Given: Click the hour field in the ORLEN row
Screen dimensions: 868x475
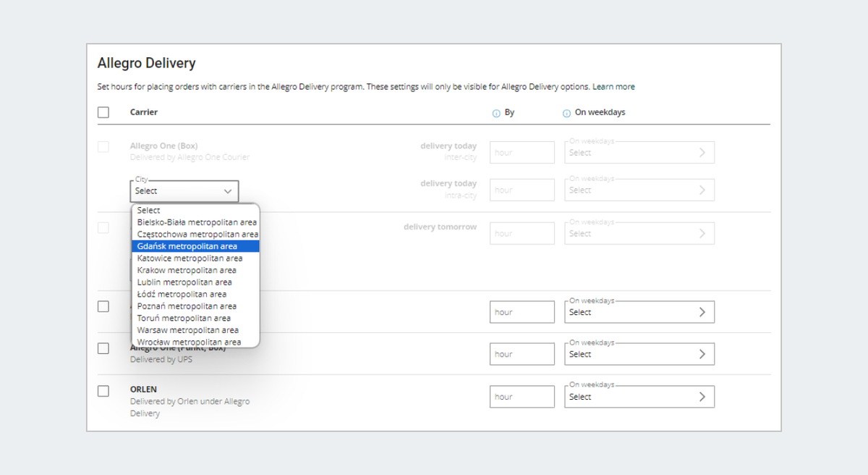Looking at the screenshot, I should pyautogui.click(x=522, y=397).
